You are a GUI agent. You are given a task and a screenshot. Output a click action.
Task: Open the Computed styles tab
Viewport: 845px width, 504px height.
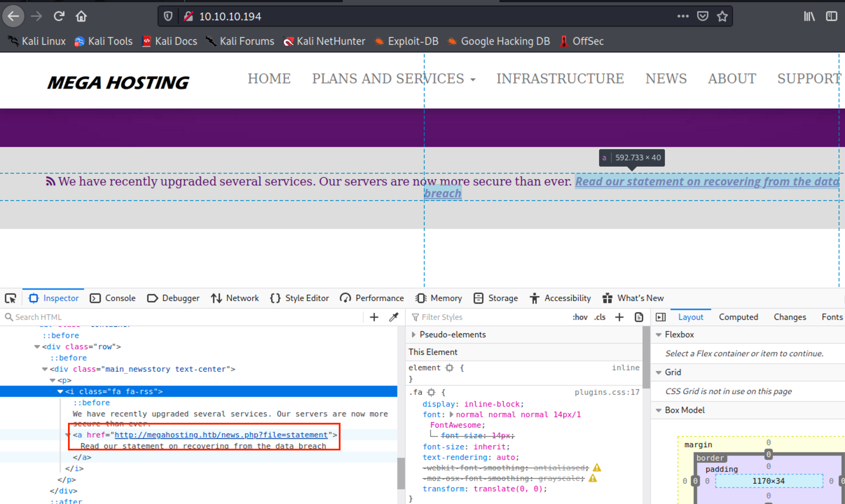738,317
